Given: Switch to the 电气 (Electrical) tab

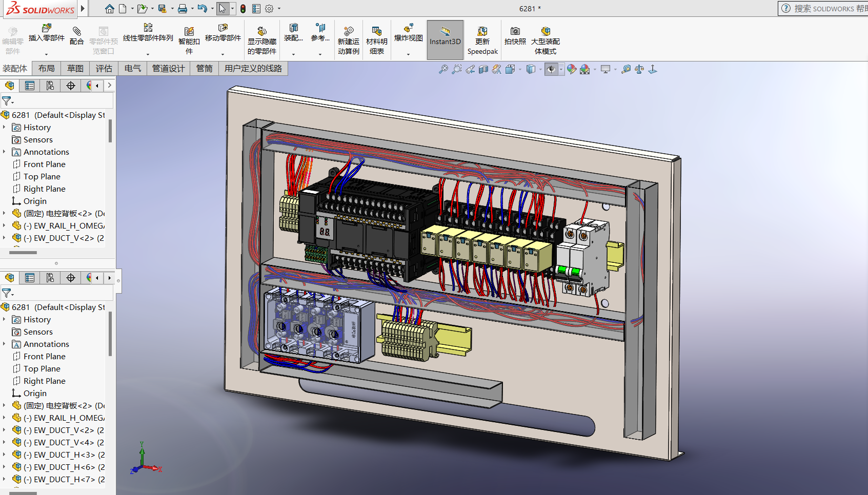Looking at the screenshot, I should [132, 68].
